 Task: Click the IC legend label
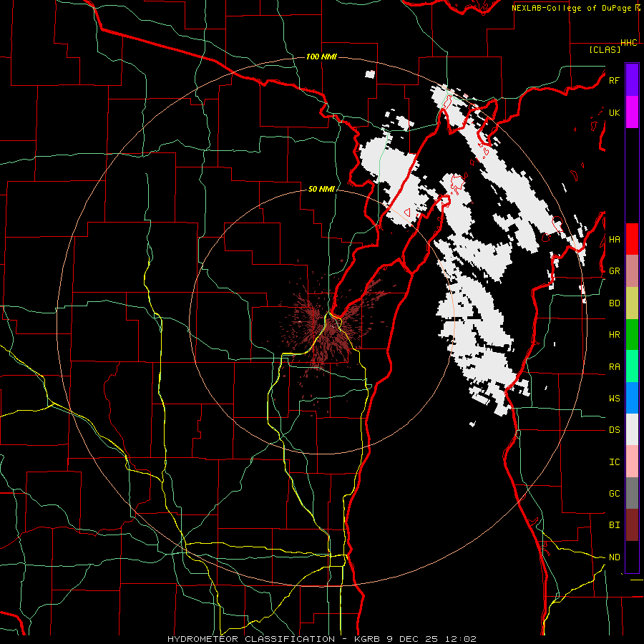click(x=614, y=462)
